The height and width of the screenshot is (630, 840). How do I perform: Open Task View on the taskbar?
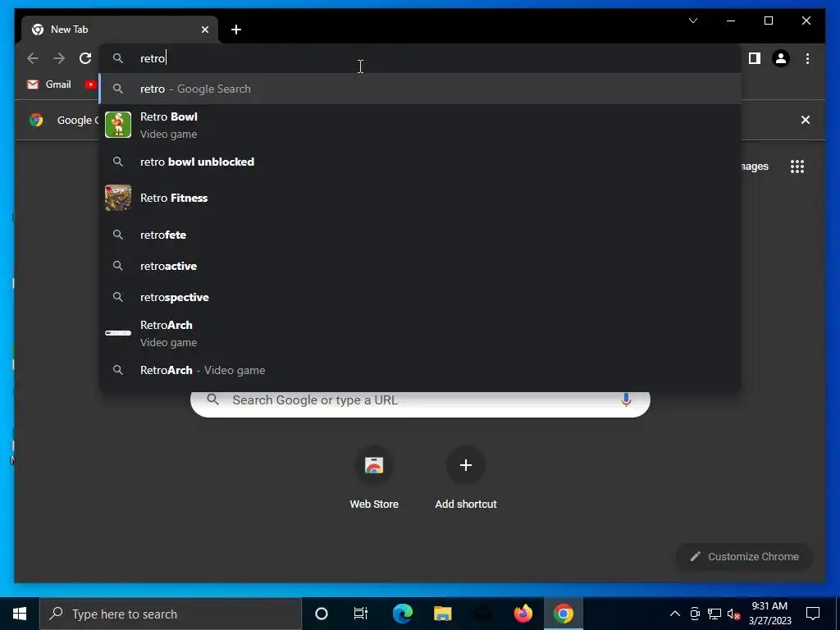(361, 614)
